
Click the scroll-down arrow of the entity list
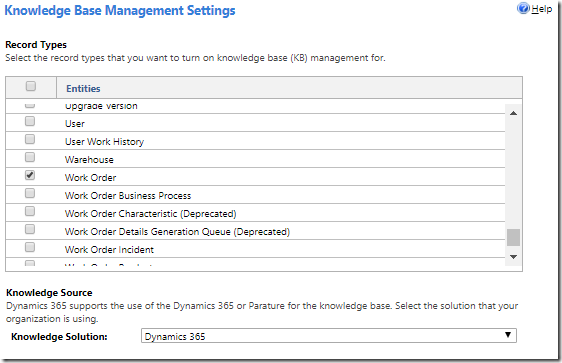513,257
